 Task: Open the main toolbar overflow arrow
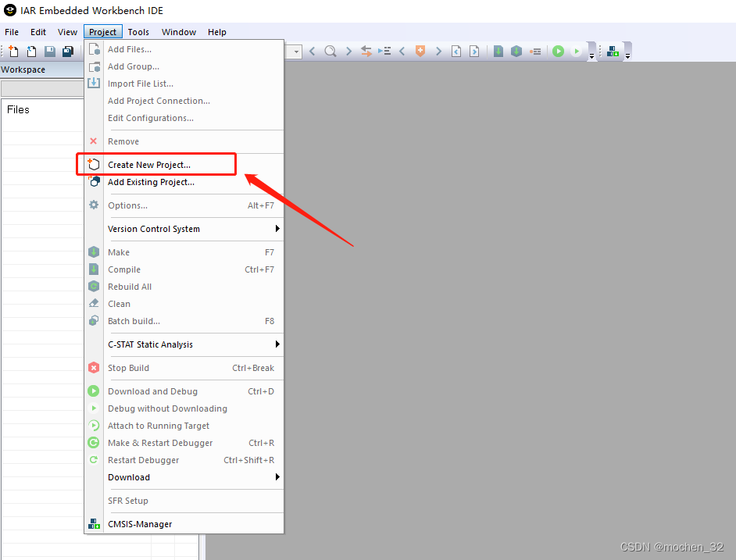[592, 56]
